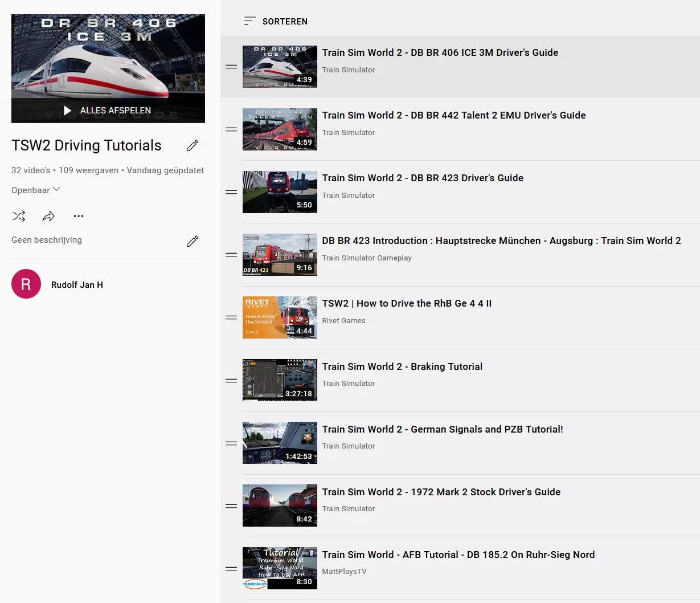
Task: Click the Sorteren sort icon
Action: pos(249,21)
